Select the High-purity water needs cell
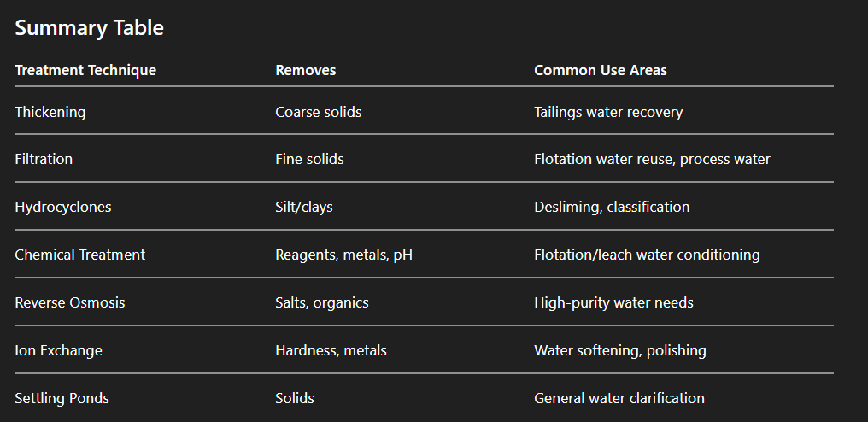 (613, 302)
